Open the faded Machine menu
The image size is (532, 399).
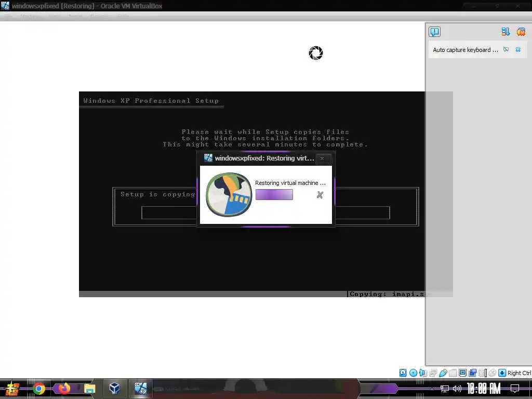tap(31, 16)
